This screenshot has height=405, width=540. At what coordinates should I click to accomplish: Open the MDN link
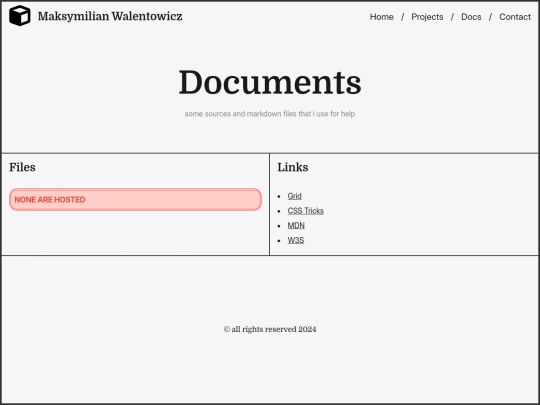point(296,226)
